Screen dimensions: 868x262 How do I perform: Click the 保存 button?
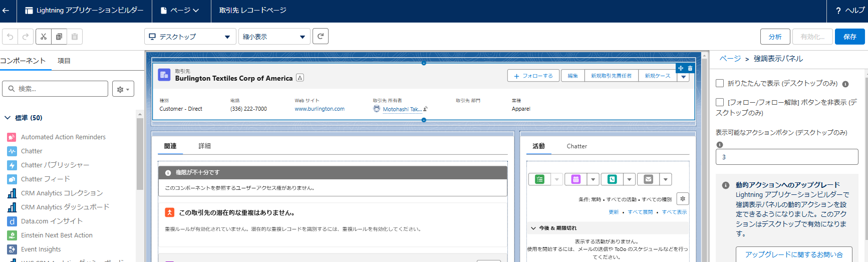click(x=850, y=37)
